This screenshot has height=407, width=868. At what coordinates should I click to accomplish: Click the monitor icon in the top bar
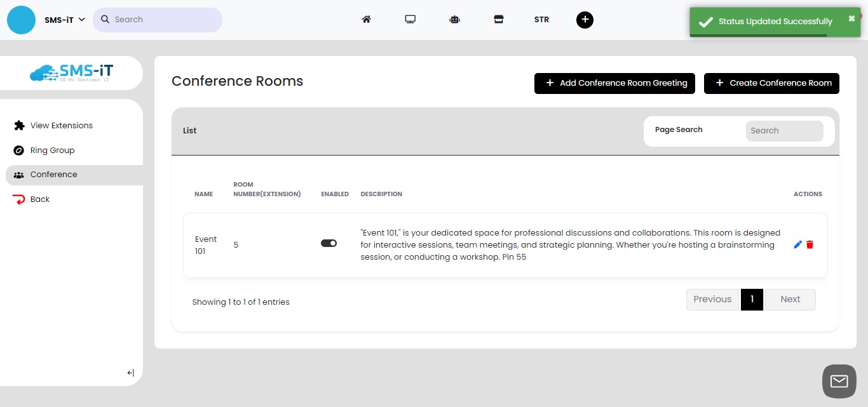pos(410,20)
